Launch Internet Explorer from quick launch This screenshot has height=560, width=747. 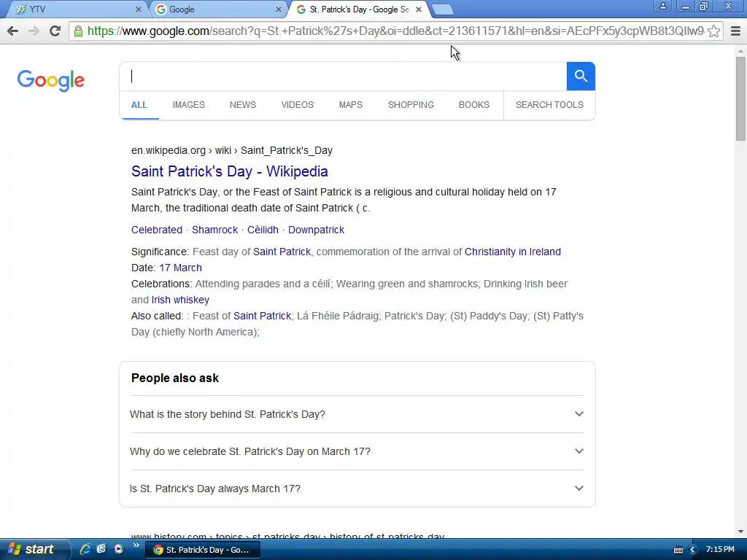[85, 549]
